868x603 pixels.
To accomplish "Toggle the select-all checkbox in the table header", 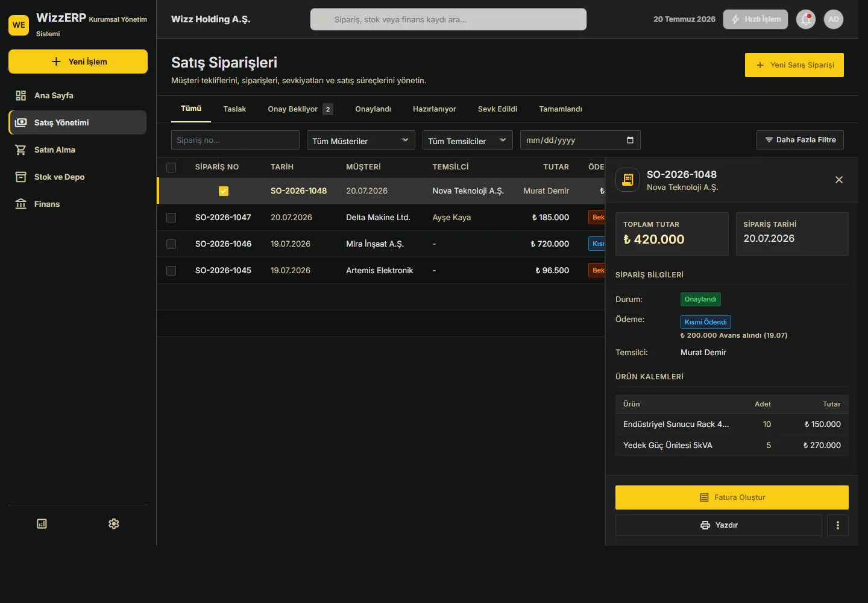I will [171, 167].
